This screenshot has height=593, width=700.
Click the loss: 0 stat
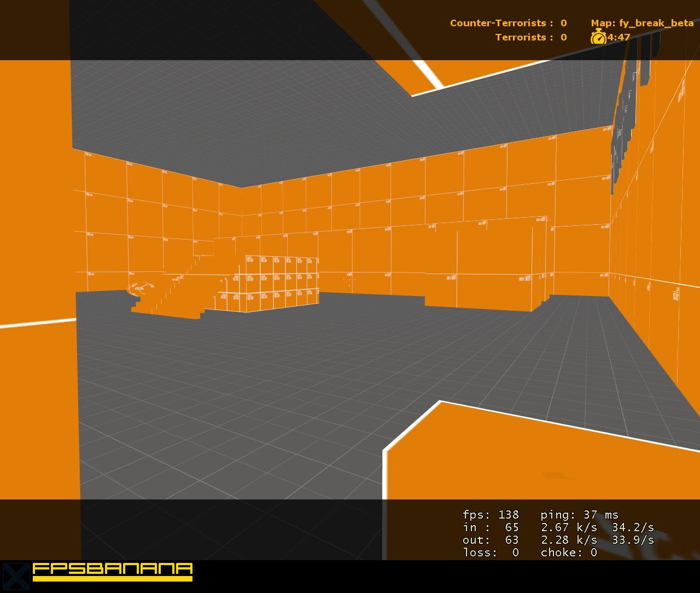(490, 553)
